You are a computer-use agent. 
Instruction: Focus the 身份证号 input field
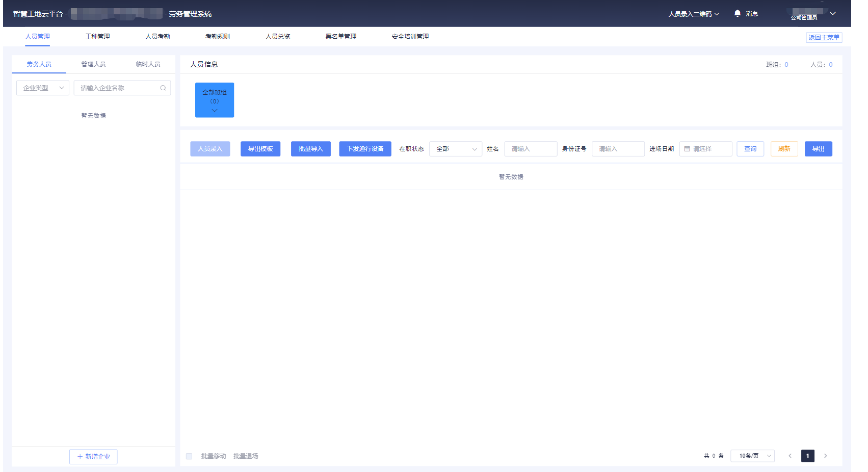pos(618,149)
